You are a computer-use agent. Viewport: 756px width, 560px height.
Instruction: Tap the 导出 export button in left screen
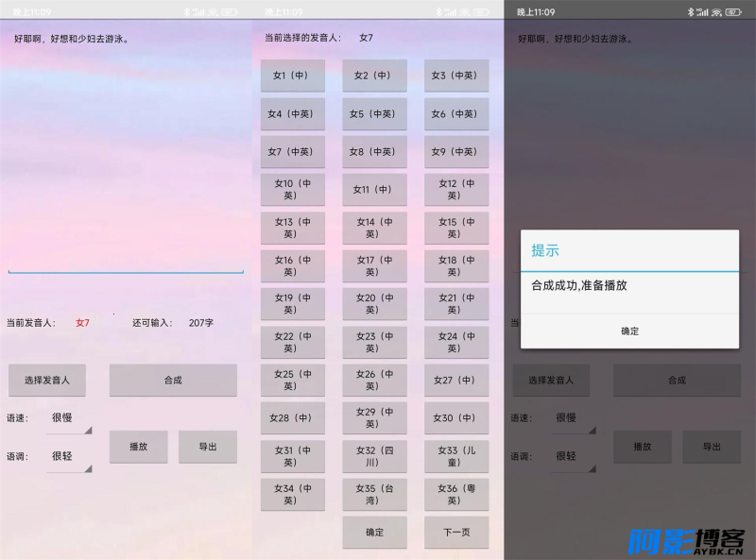pos(208,447)
